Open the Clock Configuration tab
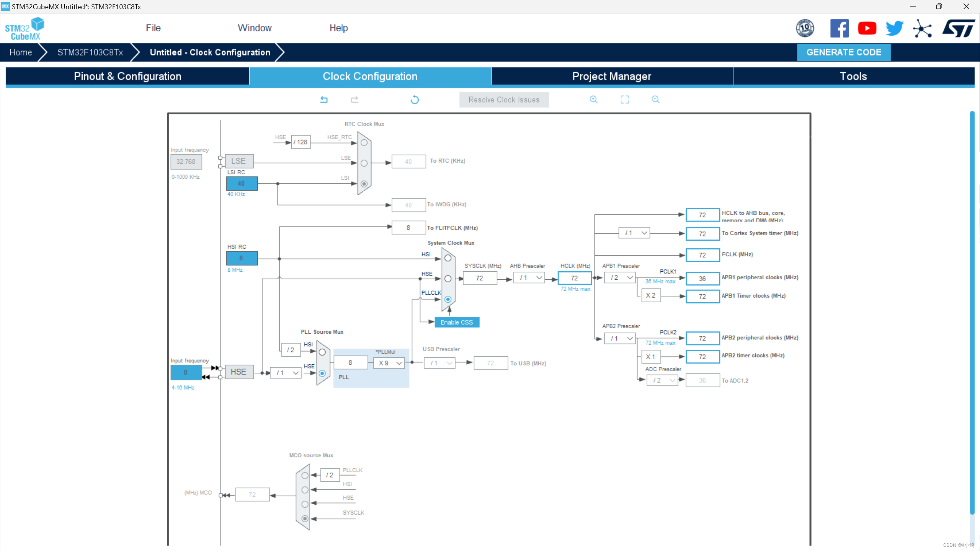980x551 pixels. [369, 76]
